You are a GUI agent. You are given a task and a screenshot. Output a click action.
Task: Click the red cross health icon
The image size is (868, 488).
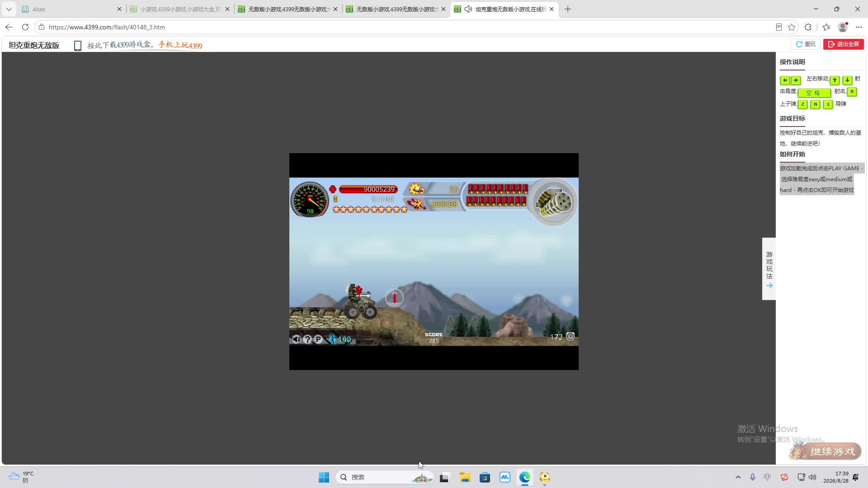(x=333, y=189)
